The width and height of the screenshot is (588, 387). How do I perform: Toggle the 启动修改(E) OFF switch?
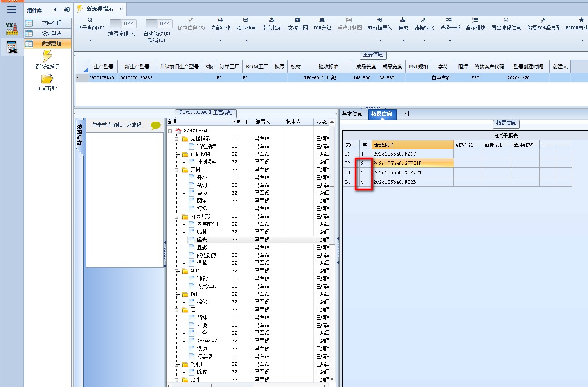coord(159,24)
